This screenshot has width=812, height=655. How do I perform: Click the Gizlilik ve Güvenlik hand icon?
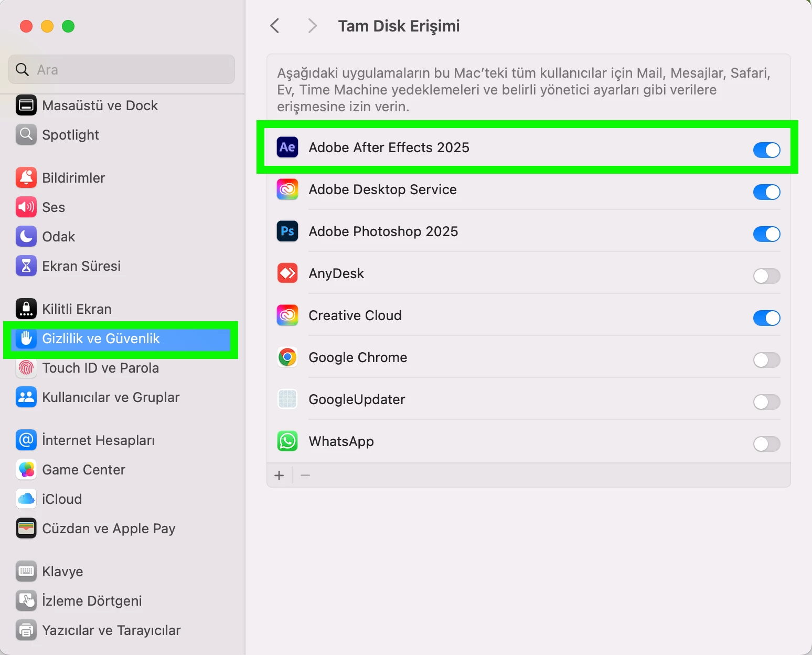pyautogui.click(x=26, y=339)
